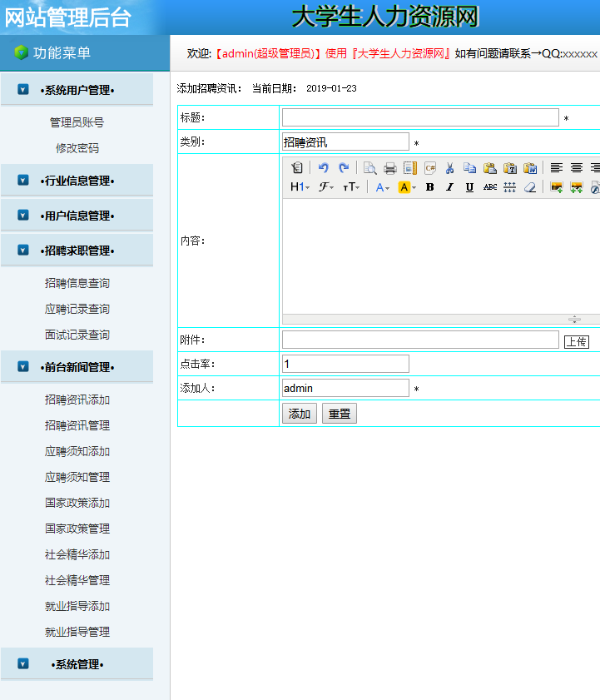Insert multiple images icon
The image size is (600, 700).
point(577,187)
